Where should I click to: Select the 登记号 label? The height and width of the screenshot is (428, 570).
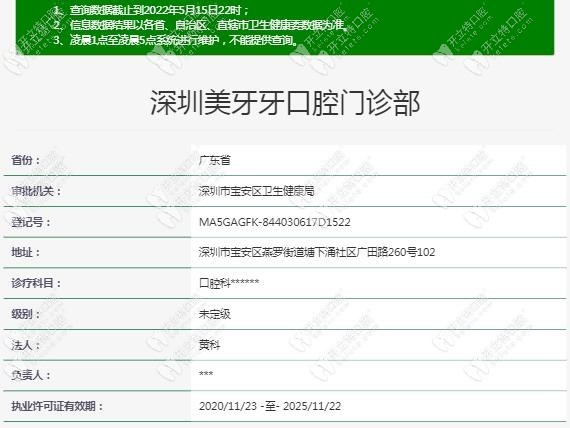(31, 222)
